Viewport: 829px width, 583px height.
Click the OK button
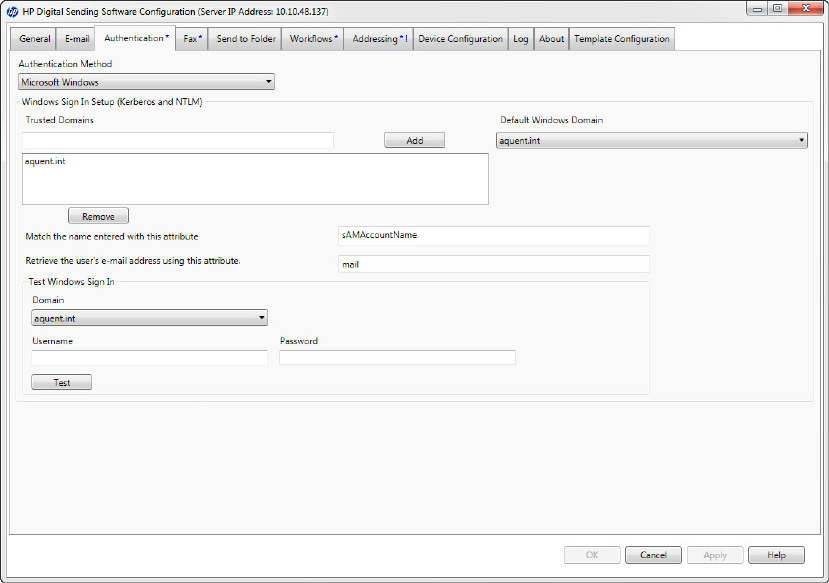(x=592, y=555)
